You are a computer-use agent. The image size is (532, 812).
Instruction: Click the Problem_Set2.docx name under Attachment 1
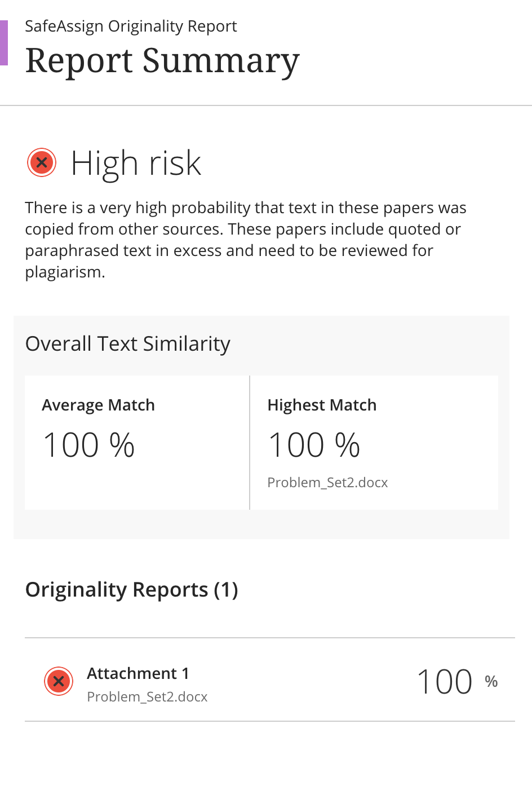[147, 697]
